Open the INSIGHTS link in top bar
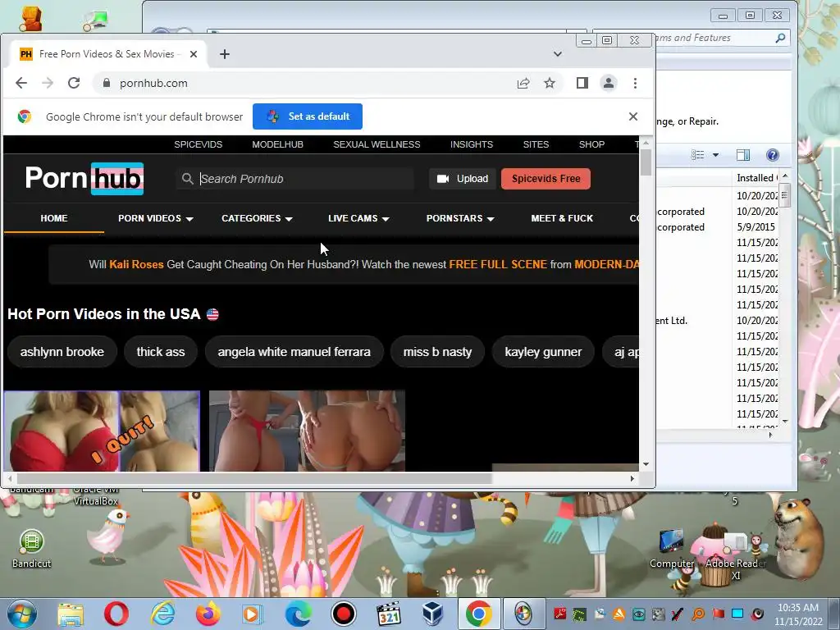Viewport: 840px width, 630px height. (472, 144)
